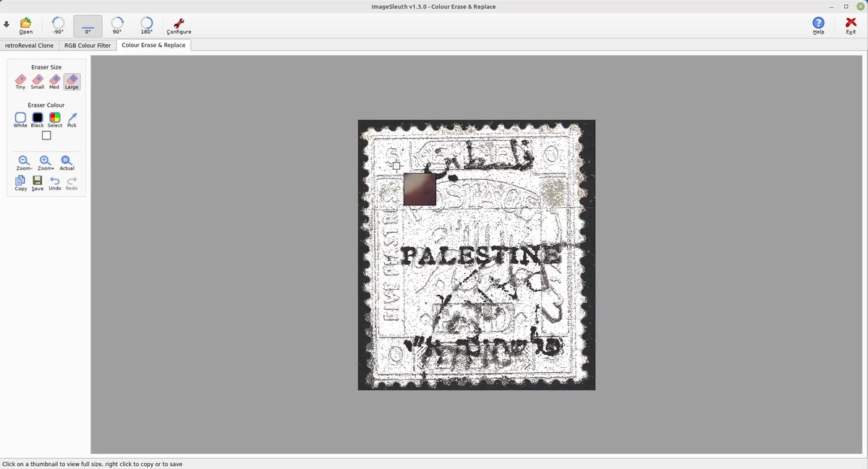Save the edited image
This screenshot has height=469, width=868.
(x=38, y=184)
